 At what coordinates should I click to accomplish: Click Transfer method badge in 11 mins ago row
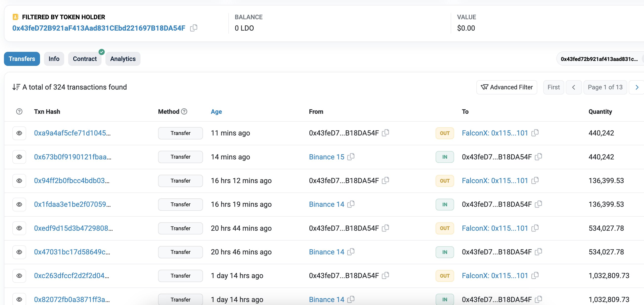click(181, 133)
